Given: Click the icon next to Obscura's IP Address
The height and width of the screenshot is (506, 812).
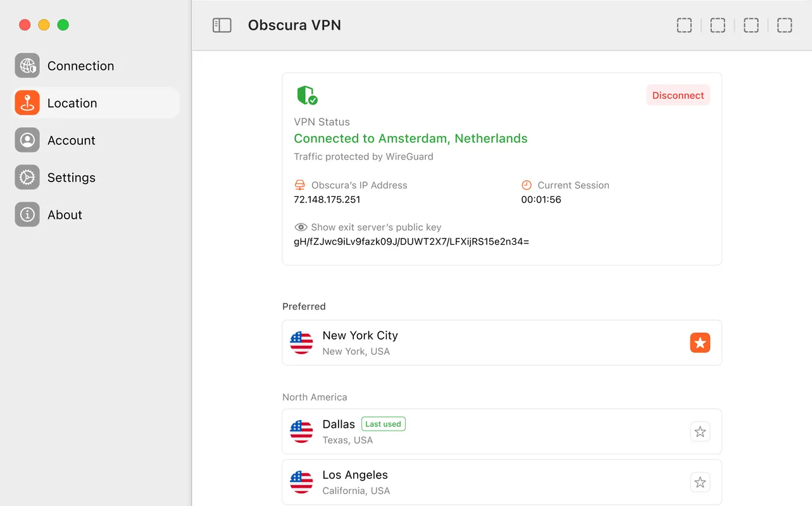Looking at the screenshot, I should tap(299, 185).
